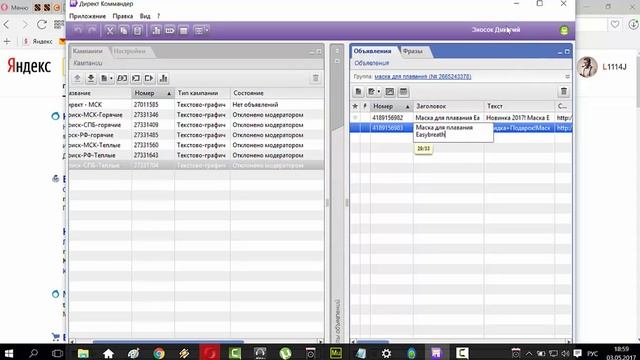
Task: Select campaign row numbered 27011585
Action: click(x=196, y=104)
